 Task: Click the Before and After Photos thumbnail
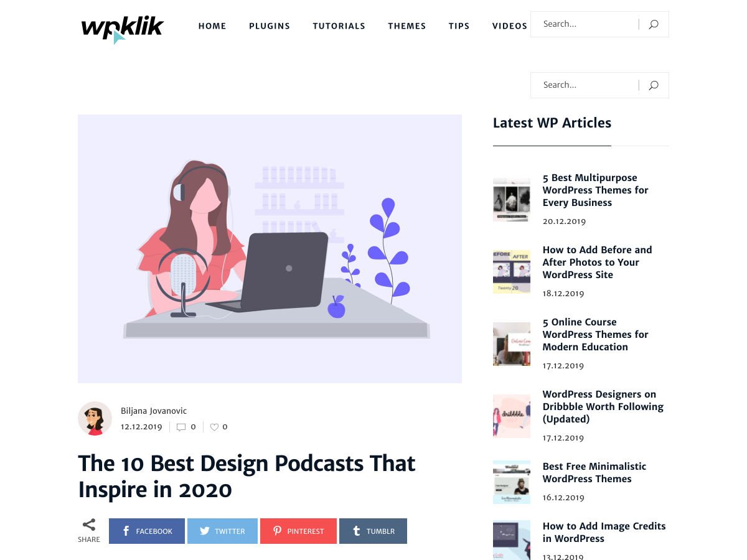512,272
